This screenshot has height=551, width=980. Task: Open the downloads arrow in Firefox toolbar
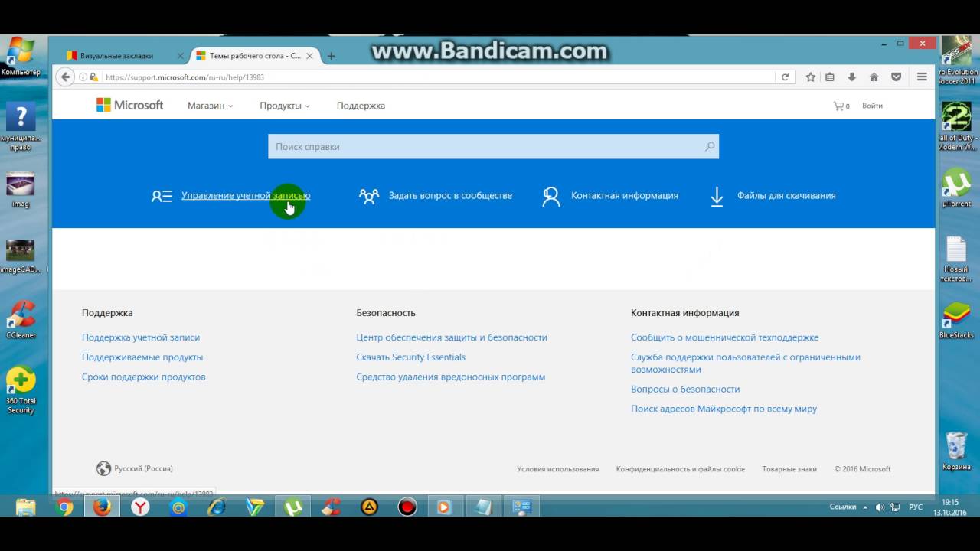[x=851, y=77]
